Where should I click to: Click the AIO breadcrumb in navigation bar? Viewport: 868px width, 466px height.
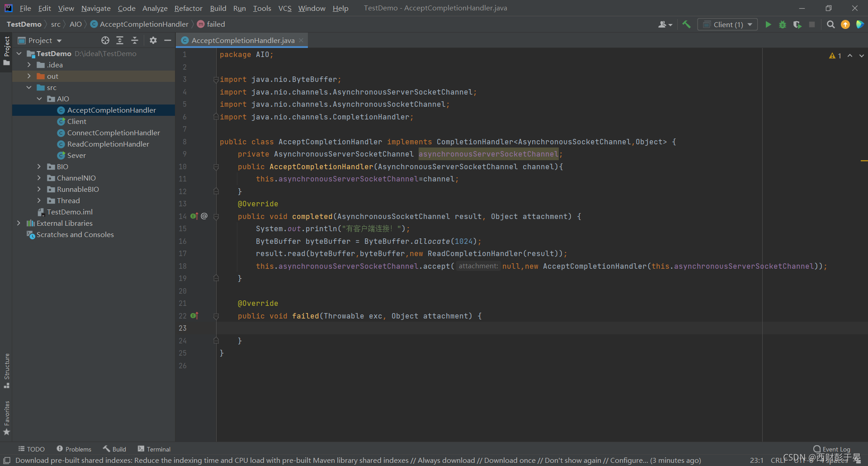[x=75, y=24]
